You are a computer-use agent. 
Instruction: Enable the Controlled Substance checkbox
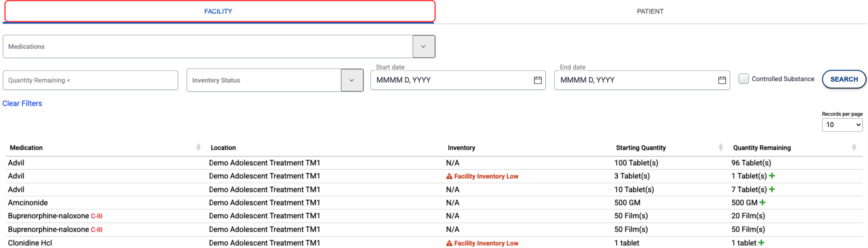[743, 79]
